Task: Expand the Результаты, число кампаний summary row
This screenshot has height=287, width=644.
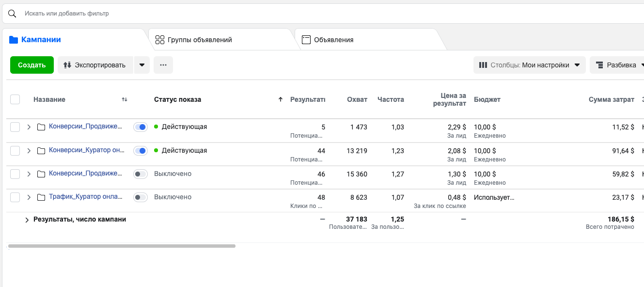Action: [27, 220]
